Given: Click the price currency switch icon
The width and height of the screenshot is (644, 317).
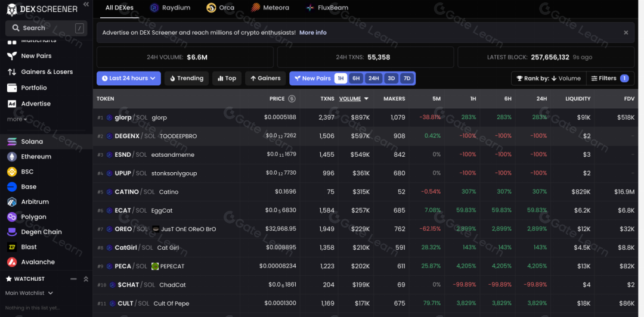Looking at the screenshot, I should [x=292, y=99].
